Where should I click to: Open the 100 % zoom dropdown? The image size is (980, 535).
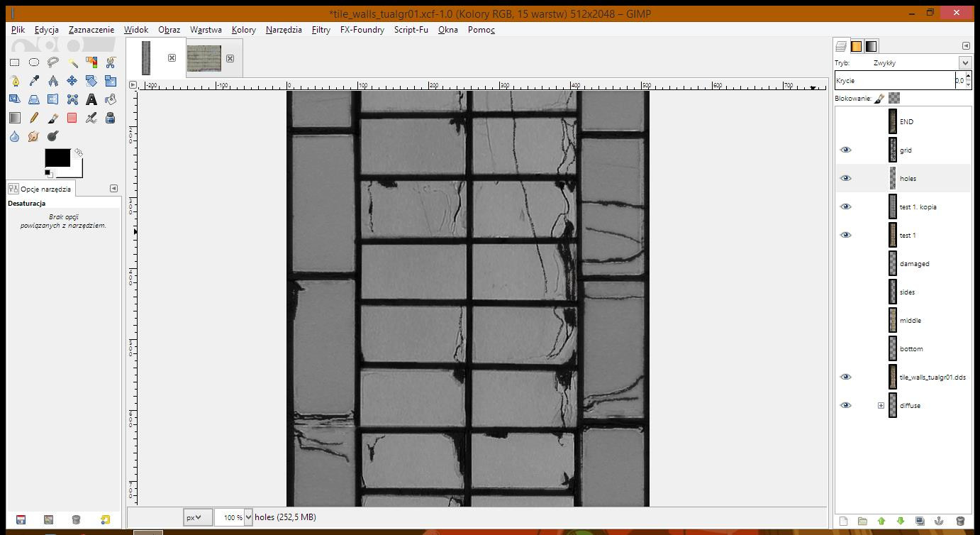click(248, 517)
